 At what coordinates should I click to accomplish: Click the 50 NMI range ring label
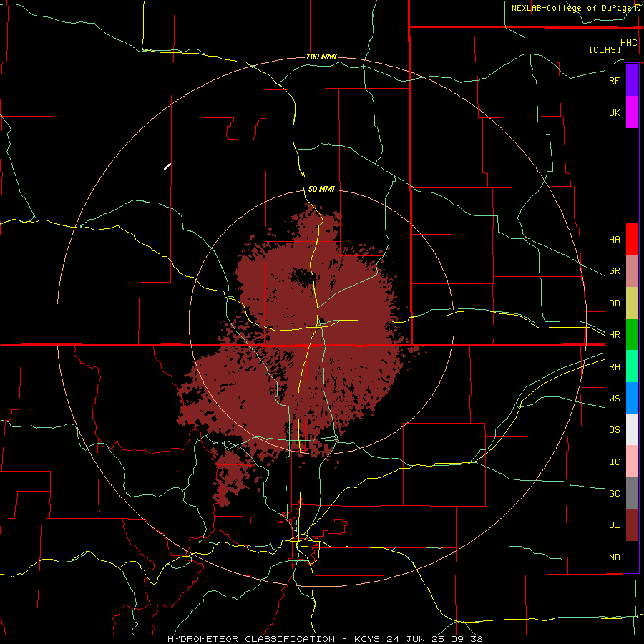(321, 189)
